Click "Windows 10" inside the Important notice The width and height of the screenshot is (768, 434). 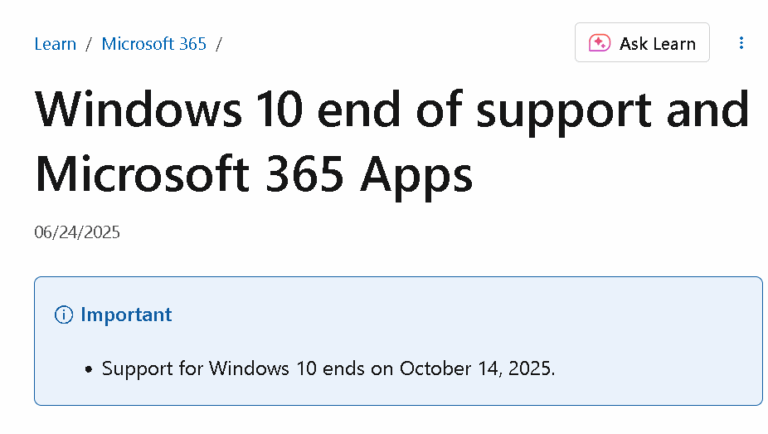click(x=262, y=368)
